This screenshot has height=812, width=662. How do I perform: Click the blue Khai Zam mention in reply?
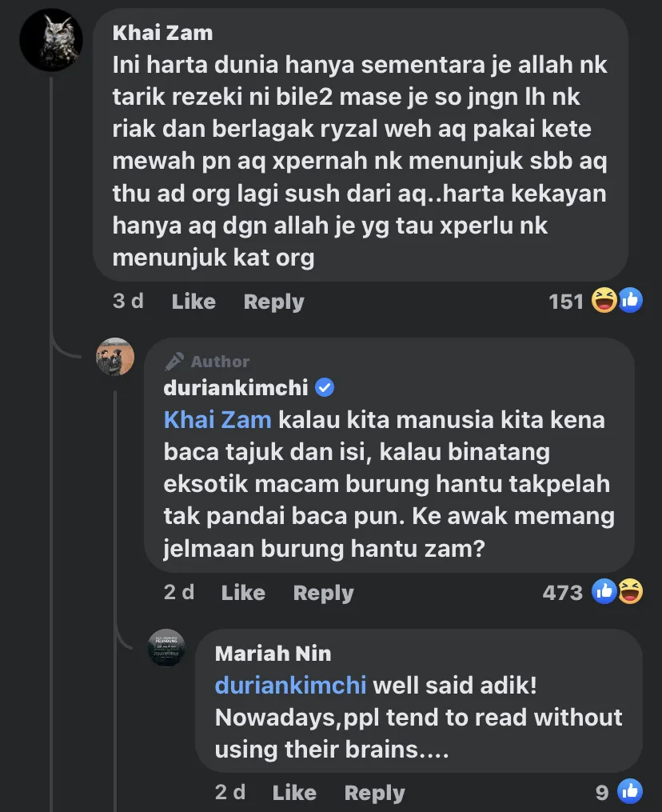click(217, 419)
